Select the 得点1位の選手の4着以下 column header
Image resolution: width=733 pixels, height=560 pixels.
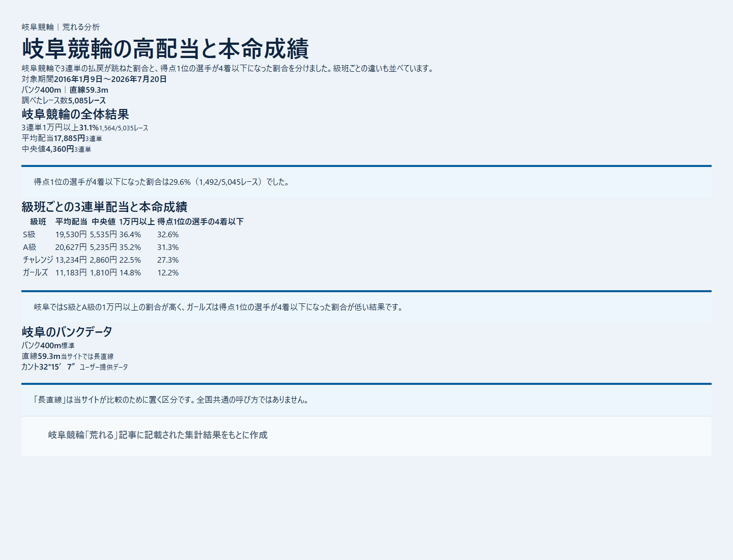[200, 221]
